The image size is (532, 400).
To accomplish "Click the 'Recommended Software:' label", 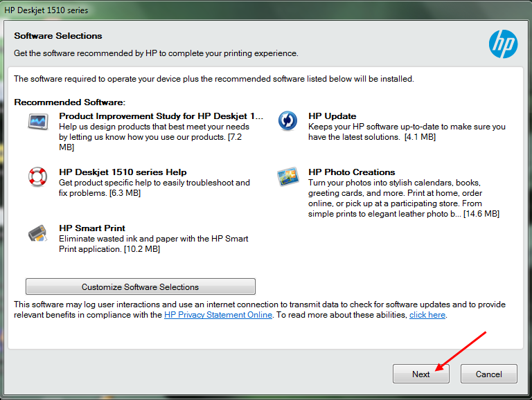I will point(70,102).
